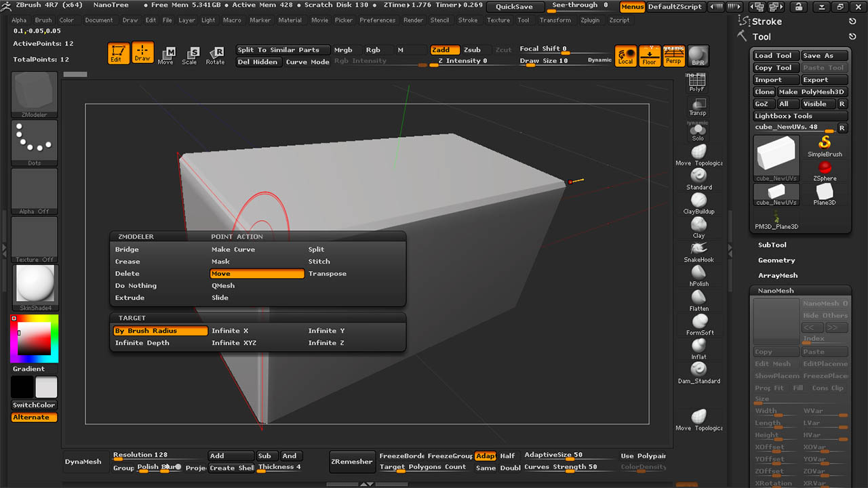This screenshot has height=488, width=868.
Task: Toggle Local symmetry button
Action: point(626,56)
